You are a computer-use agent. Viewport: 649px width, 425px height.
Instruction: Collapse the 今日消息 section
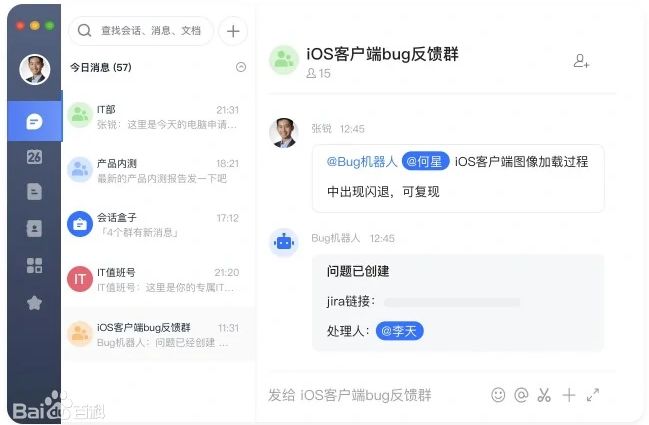pyautogui.click(x=240, y=67)
